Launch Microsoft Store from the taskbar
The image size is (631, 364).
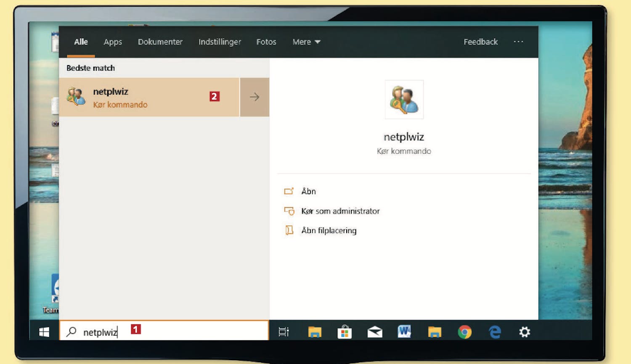point(345,332)
